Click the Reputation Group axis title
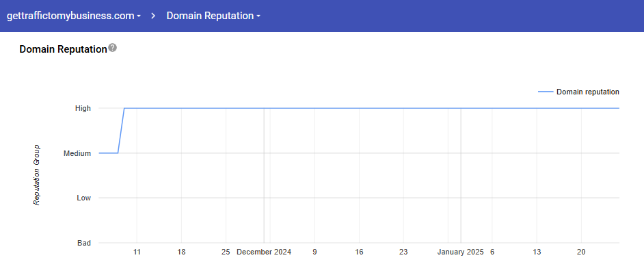Screen dimensions: 644x275 pos(37,175)
